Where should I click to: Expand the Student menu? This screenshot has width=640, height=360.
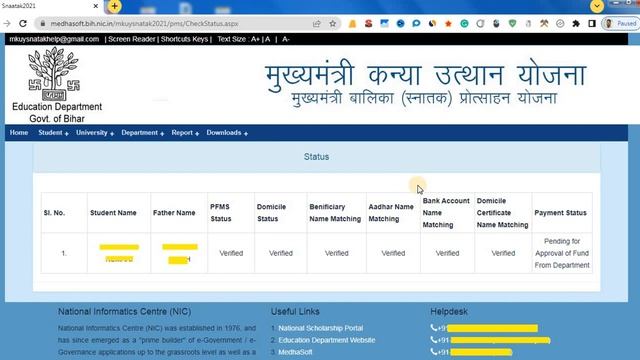53,133
